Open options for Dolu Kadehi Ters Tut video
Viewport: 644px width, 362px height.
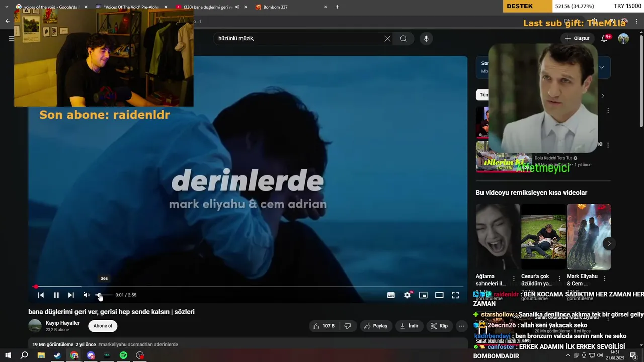tap(608, 145)
